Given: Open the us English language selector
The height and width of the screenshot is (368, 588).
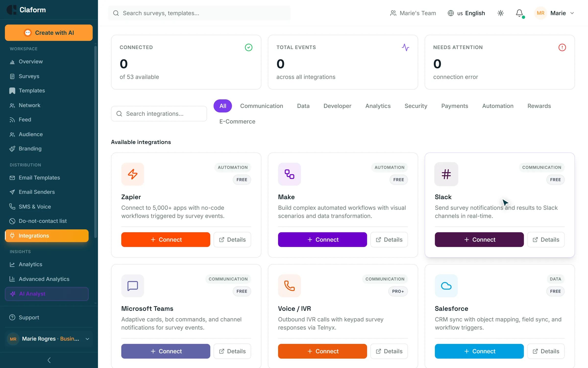Looking at the screenshot, I should coord(466,13).
